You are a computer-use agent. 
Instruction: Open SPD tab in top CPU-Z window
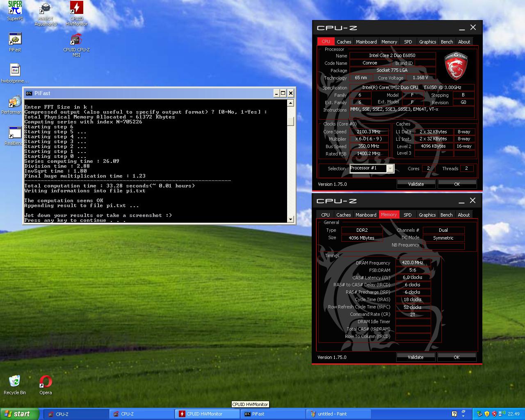tap(408, 42)
